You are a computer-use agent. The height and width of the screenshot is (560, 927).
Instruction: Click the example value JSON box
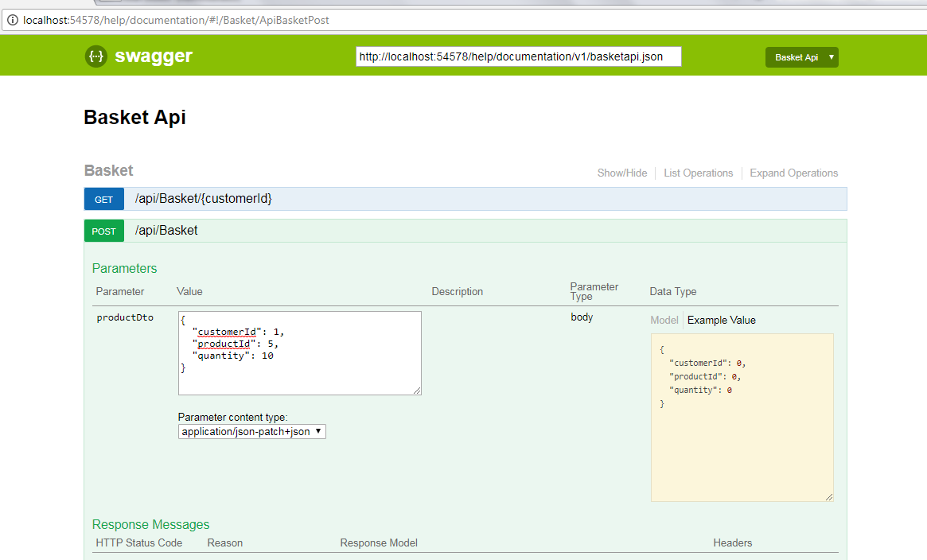(742, 417)
